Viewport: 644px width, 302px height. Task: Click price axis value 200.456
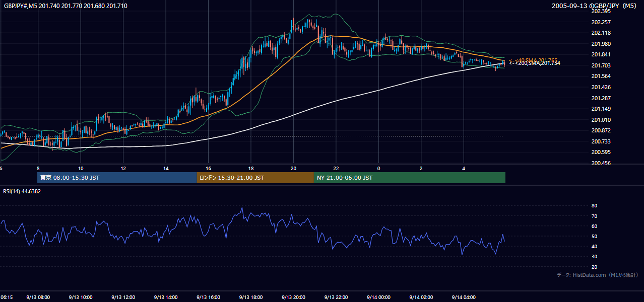tap(601, 164)
